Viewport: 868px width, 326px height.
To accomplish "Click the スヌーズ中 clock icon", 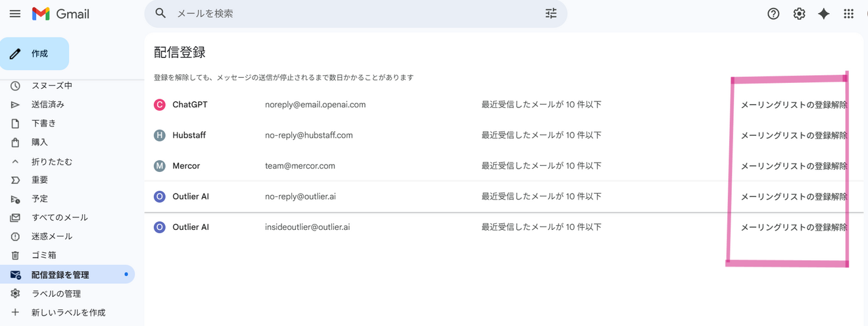I will click(x=15, y=86).
